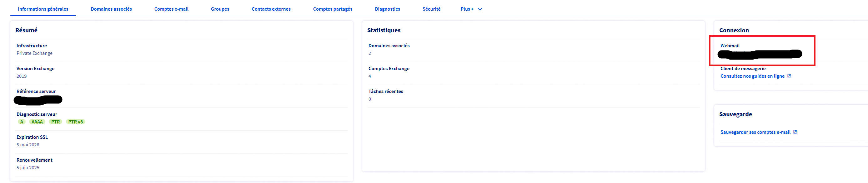The width and height of the screenshot is (868, 183).
Task: Click the SSL expiration date "5 mai 2026"
Action: (x=28, y=145)
